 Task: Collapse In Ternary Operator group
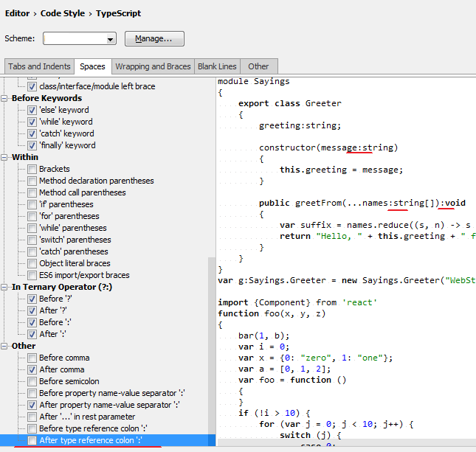click(4, 287)
